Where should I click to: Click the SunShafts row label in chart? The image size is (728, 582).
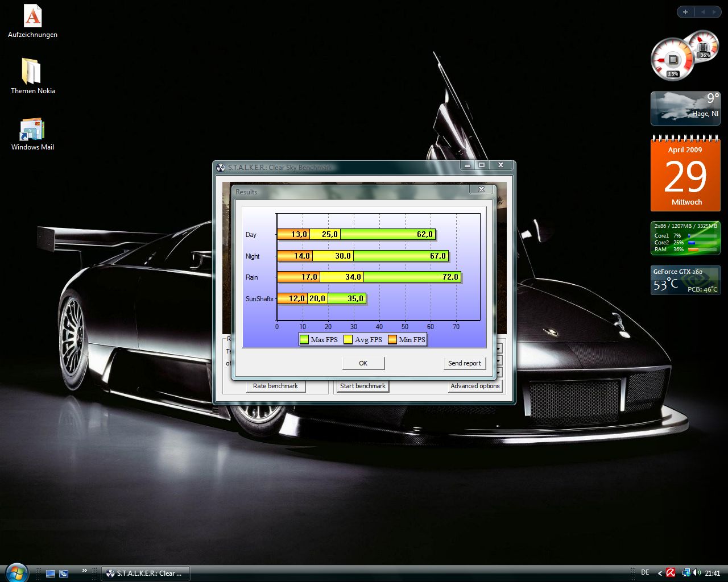click(x=259, y=299)
